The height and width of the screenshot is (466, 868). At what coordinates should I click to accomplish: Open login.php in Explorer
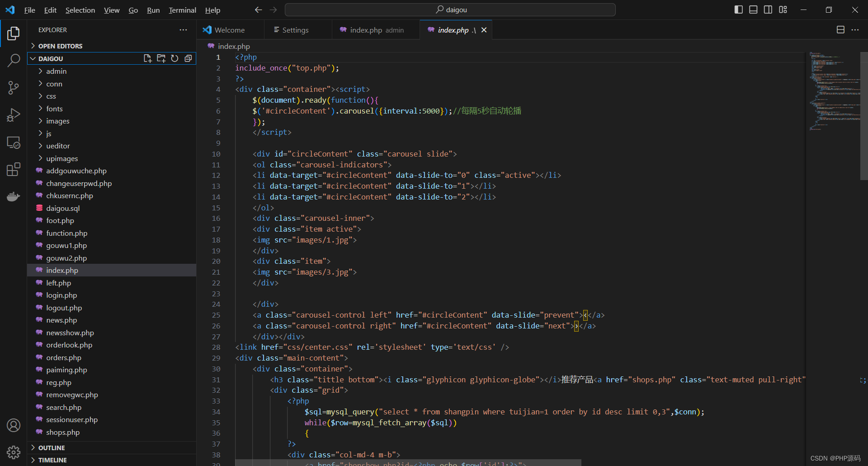pyautogui.click(x=112, y=295)
